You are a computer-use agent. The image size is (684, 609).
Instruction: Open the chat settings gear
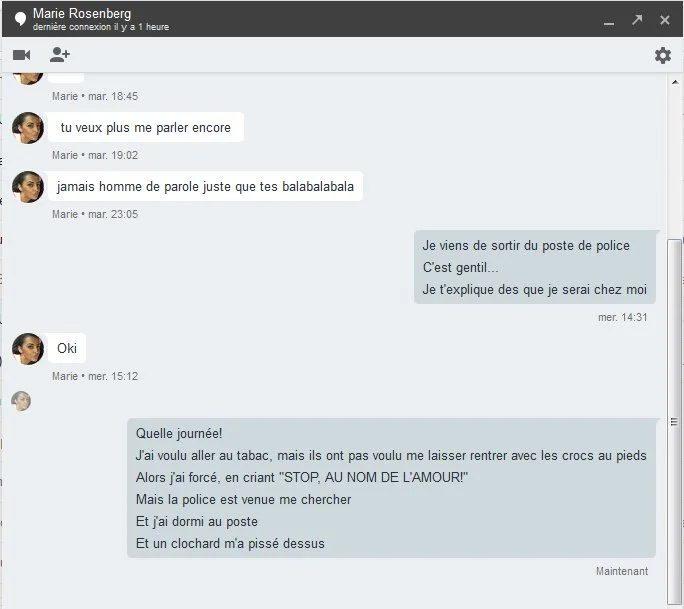(x=662, y=56)
